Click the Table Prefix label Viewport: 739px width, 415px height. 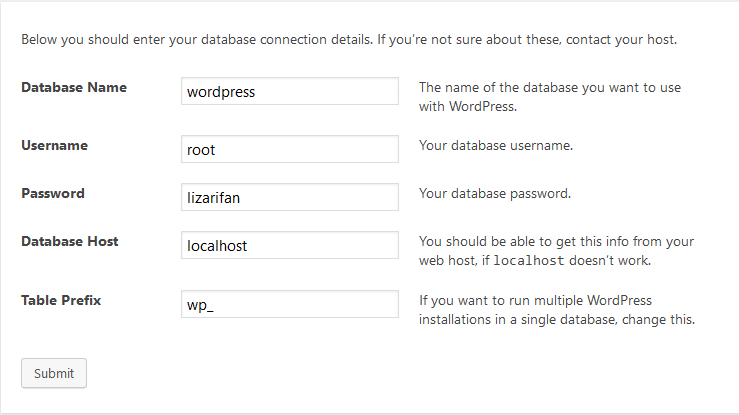coord(61,299)
